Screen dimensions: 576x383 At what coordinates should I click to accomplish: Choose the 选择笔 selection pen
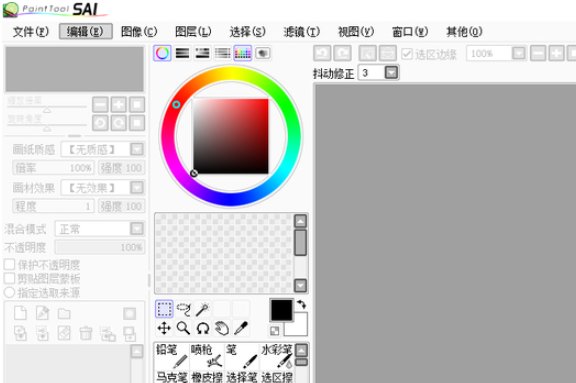click(242, 377)
